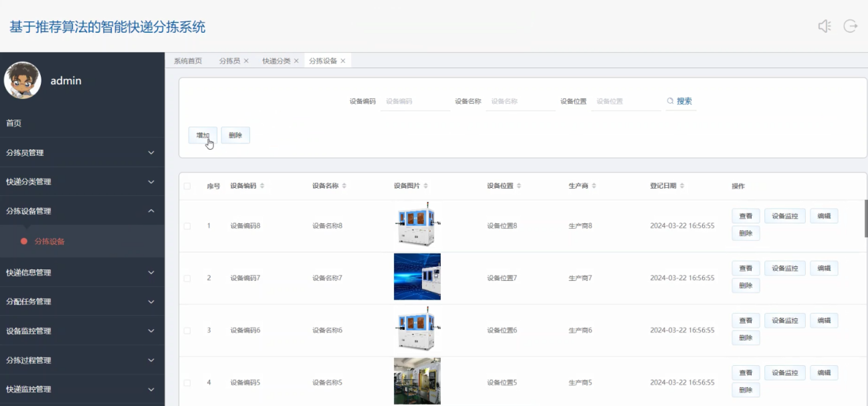Click 编辑 for 设备编码5 row
Image resolution: width=868 pixels, height=406 pixels.
824,373
